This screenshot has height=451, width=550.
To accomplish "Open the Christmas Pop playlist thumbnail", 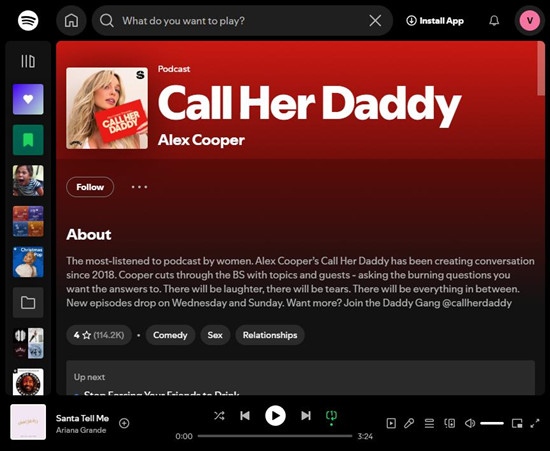I will [x=28, y=262].
